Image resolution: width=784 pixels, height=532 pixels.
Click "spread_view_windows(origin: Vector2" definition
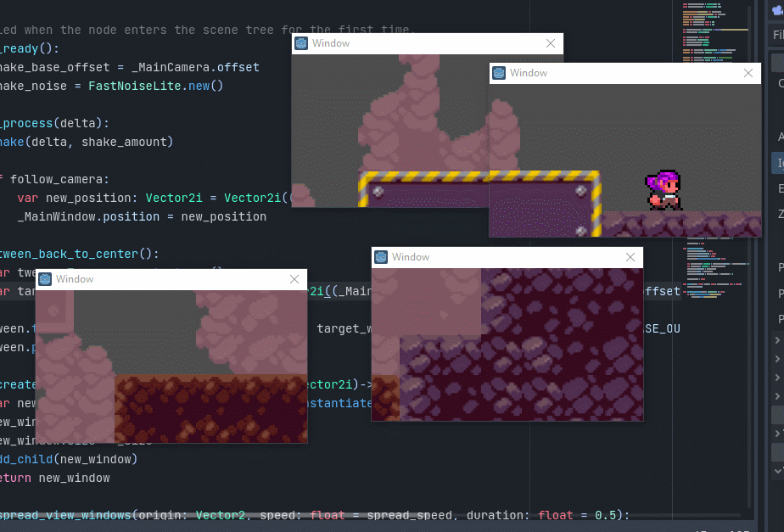click(x=122, y=516)
